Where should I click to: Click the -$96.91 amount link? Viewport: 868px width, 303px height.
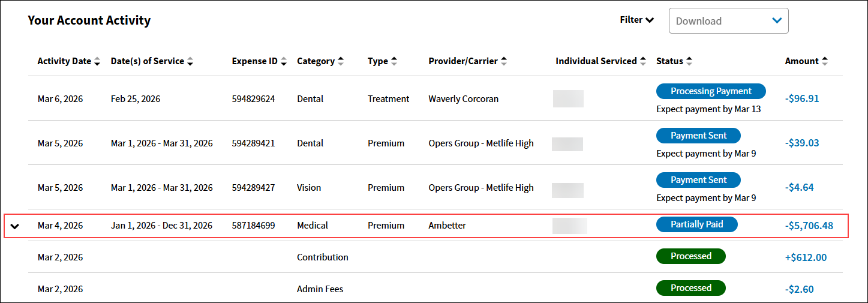point(802,98)
